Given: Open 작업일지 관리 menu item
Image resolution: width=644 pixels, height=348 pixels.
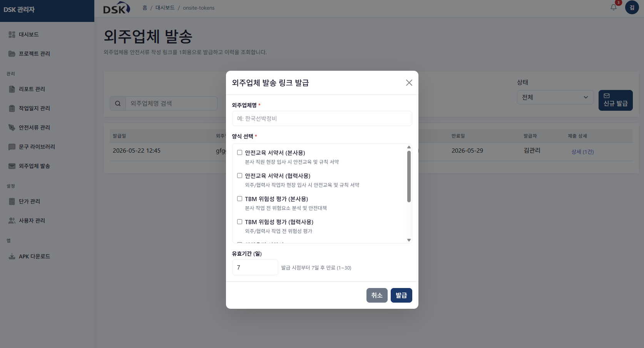Looking at the screenshot, I should click(47, 108).
